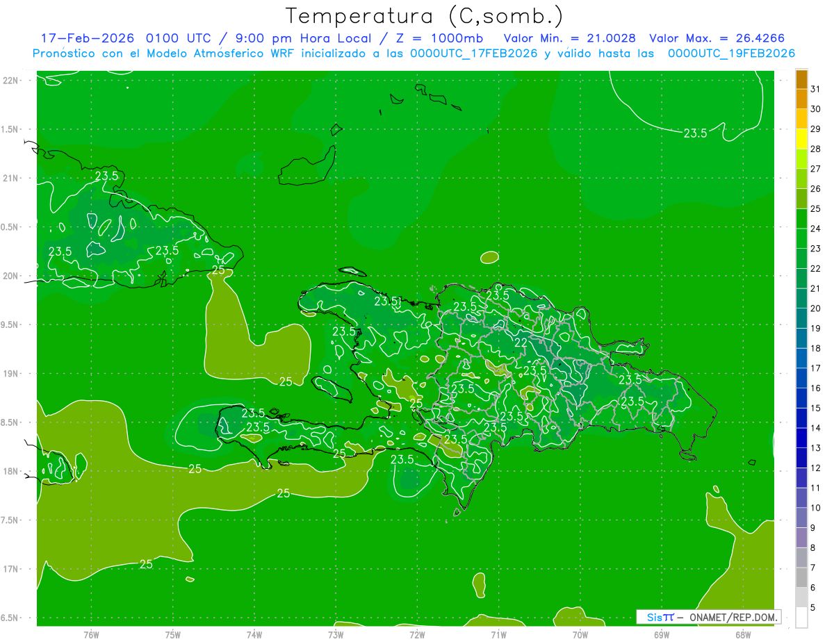Screen dimensions: 834x644
Task: Click the 'SisTT – ONAMET/REP.DOM.' logo box
Action: point(709,617)
